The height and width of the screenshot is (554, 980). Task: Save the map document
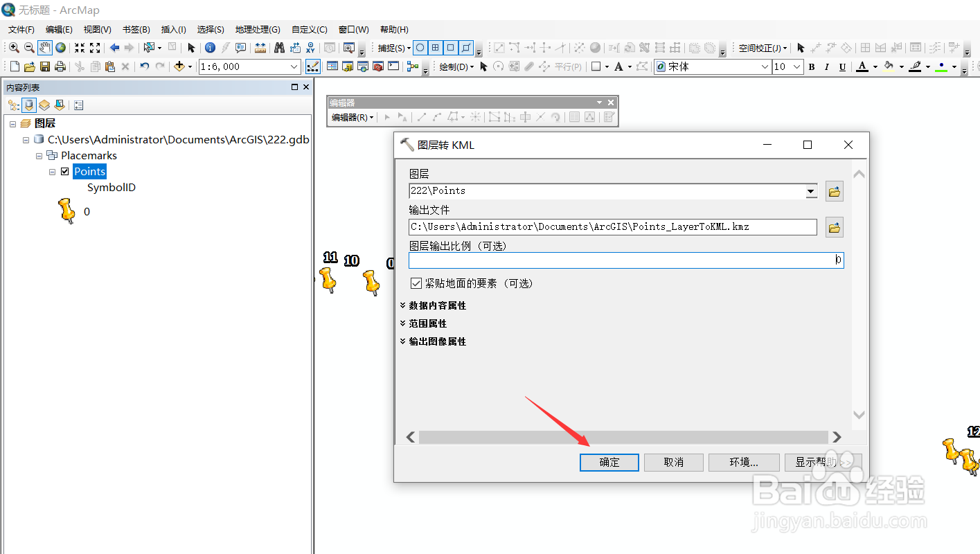tap(44, 66)
